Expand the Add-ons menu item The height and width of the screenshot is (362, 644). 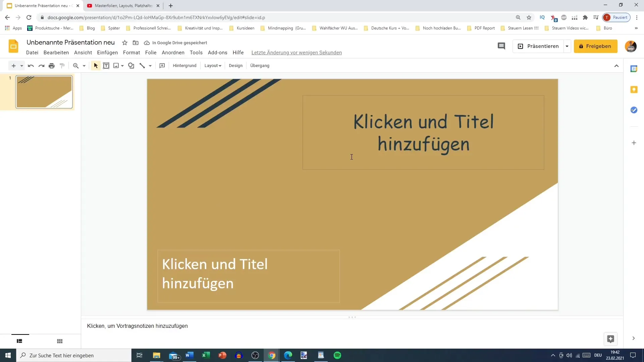coord(217,52)
